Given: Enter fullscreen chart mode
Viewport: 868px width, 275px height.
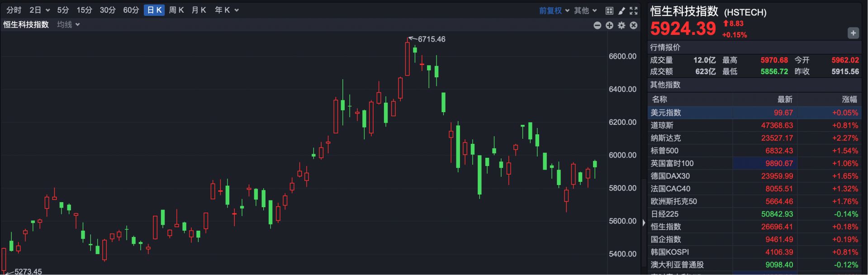Looking at the screenshot, I should pos(634,10).
